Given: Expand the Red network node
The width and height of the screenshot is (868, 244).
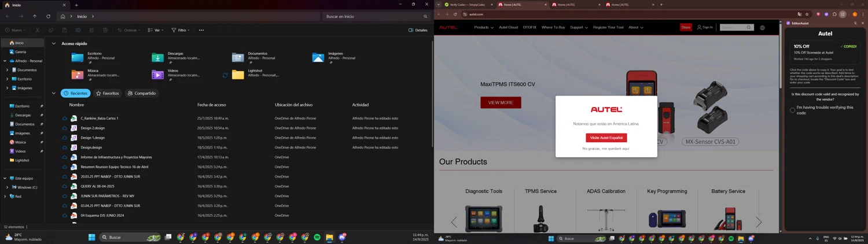Looking at the screenshot, I should click(5, 197).
